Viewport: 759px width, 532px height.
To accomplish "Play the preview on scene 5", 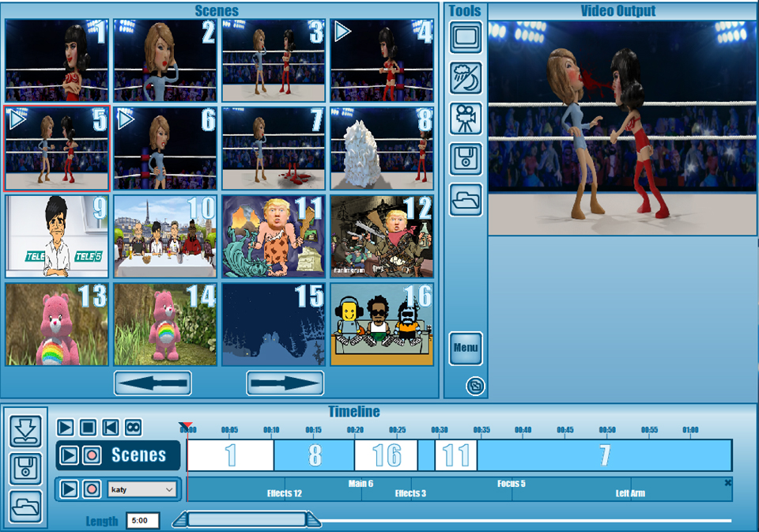I will 17,119.
